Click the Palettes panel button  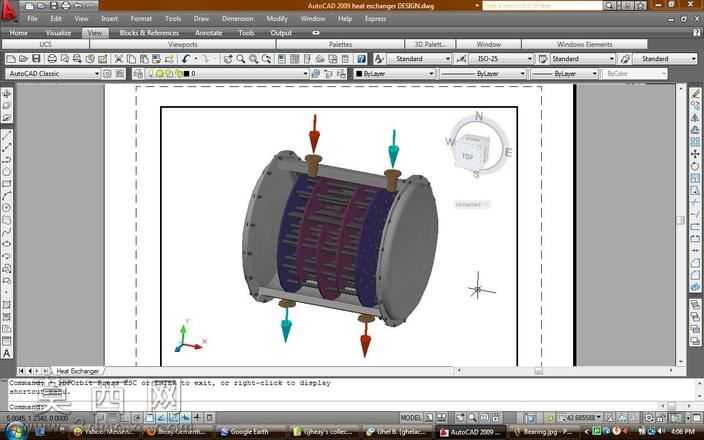(340, 44)
